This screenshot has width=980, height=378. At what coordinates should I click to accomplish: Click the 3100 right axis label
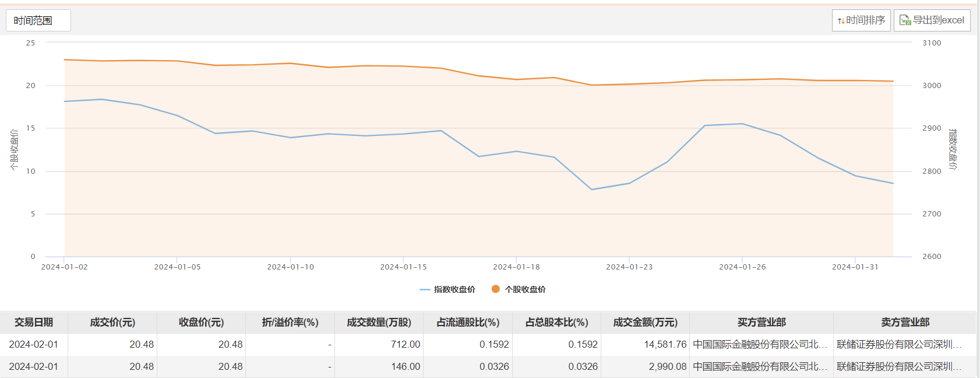coord(932,43)
